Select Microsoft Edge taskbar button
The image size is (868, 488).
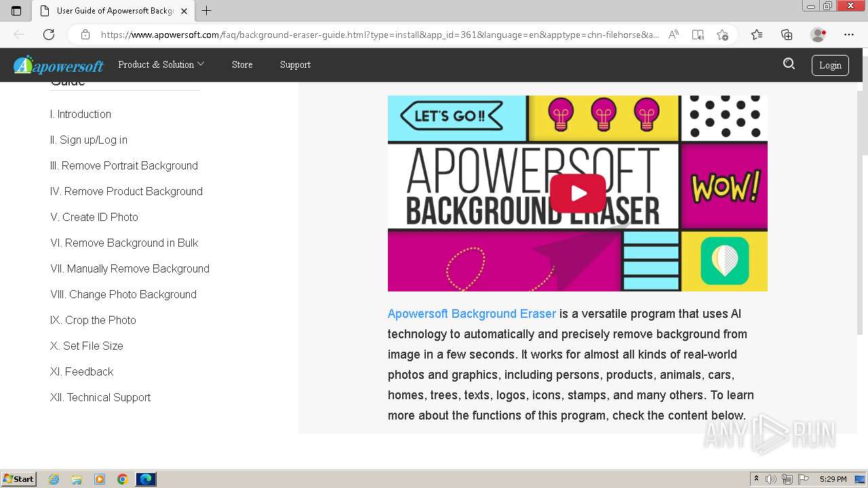coord(146,479)
